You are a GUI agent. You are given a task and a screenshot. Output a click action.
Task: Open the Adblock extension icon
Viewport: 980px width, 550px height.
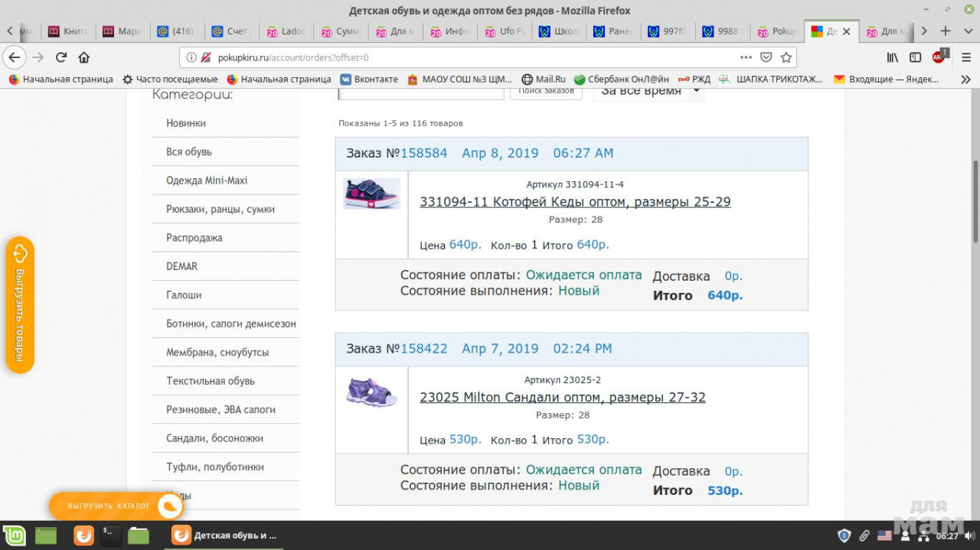click(x=939, y=57)
